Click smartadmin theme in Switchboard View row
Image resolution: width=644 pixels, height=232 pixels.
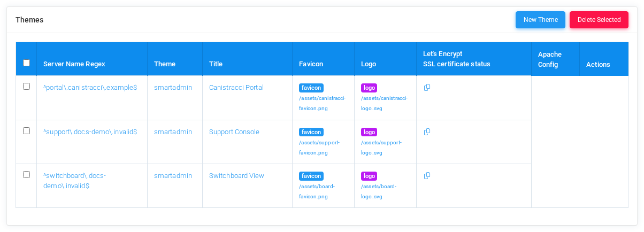click(173, 176)
